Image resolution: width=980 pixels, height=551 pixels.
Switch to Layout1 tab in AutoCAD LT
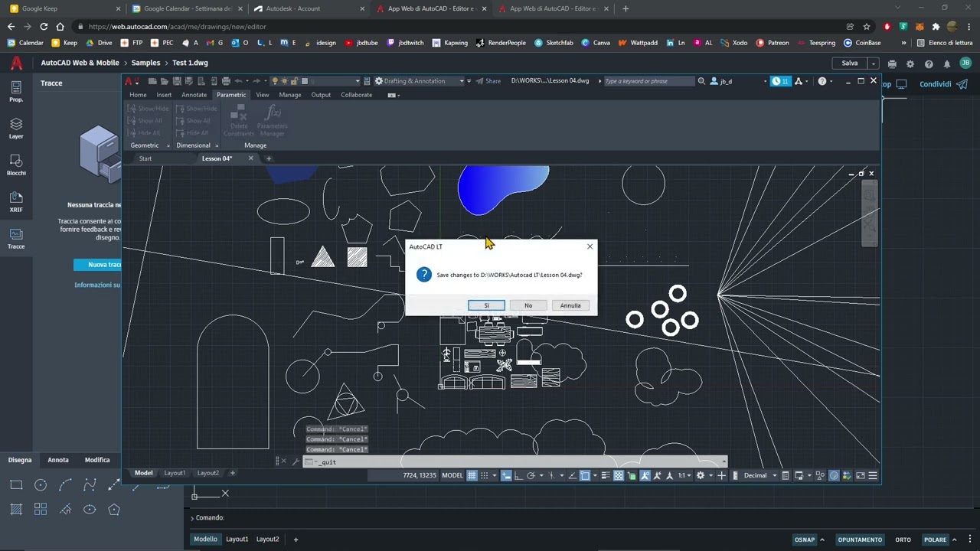[x=175, y=473]
